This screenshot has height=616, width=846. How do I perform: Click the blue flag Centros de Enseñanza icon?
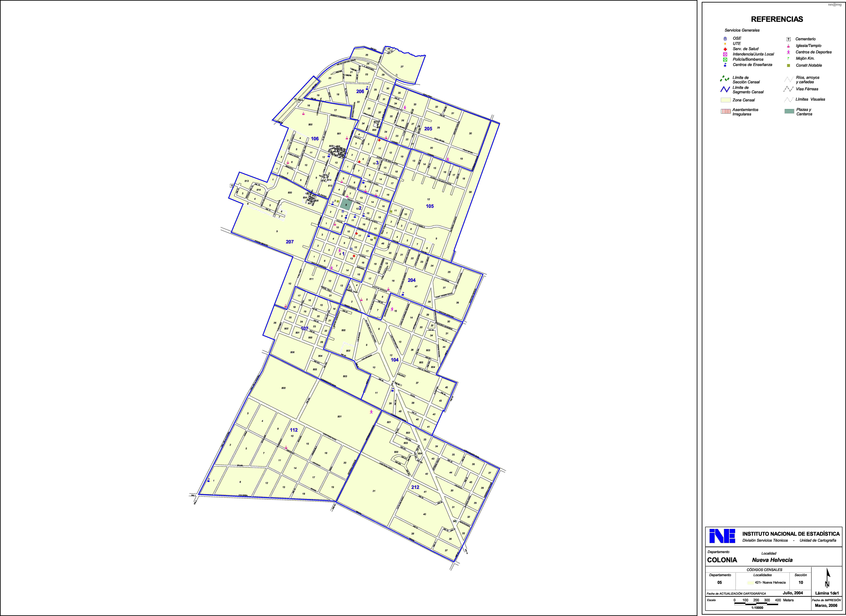tap(725, 65)
